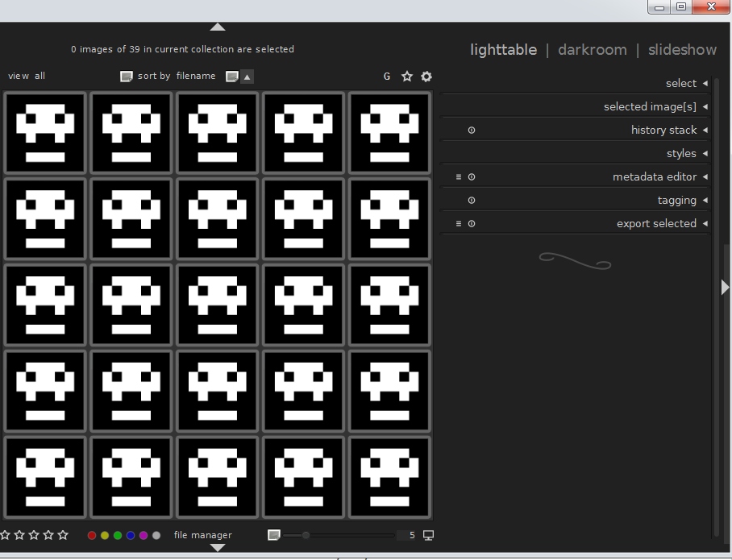Screen dimensions: 732x560
Task: Toggle the red color label
Action: [x=92, y=535]
